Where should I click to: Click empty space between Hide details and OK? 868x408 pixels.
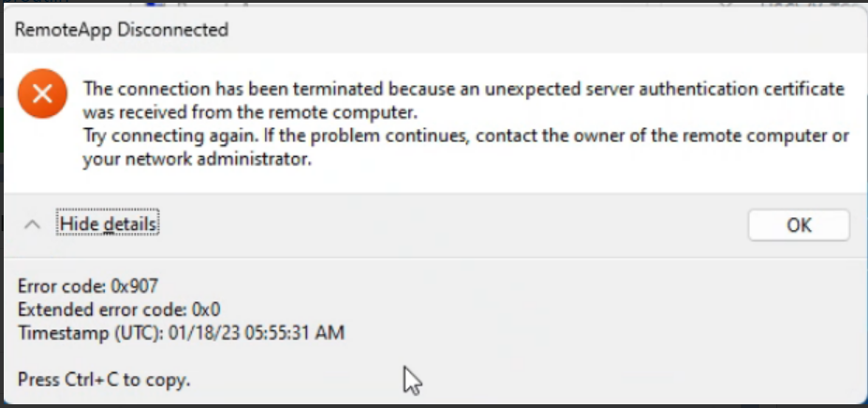click(449, 225)
